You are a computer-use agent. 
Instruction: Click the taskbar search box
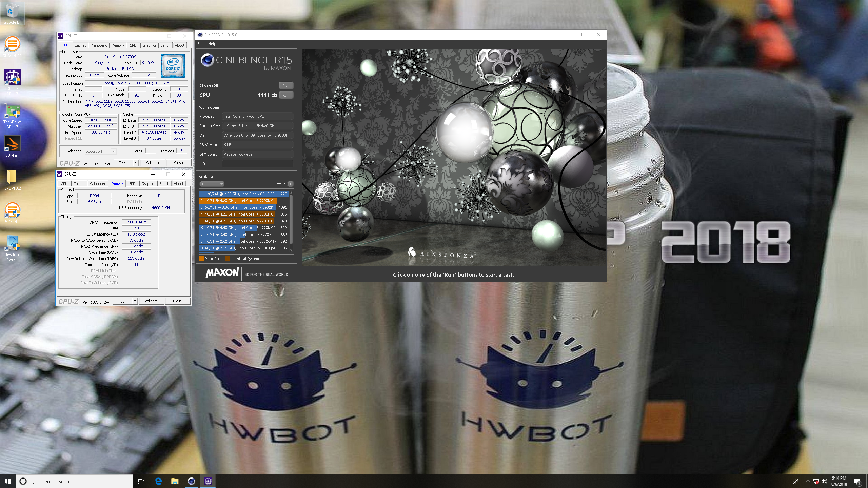75,481
